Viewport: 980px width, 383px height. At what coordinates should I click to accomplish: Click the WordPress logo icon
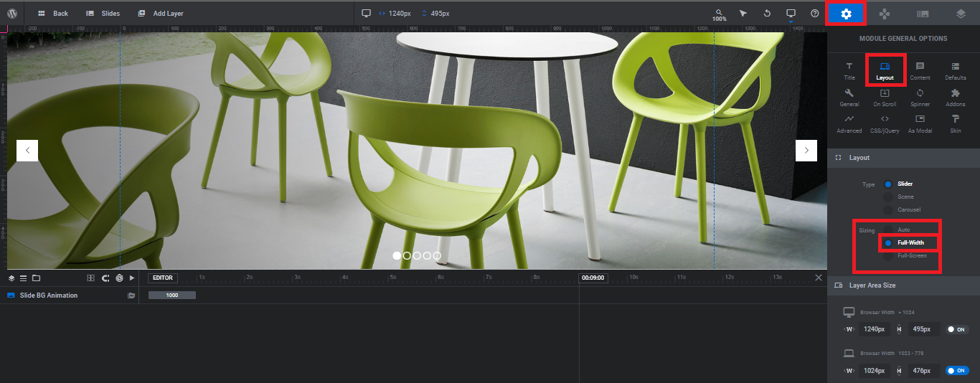(12, 13)
